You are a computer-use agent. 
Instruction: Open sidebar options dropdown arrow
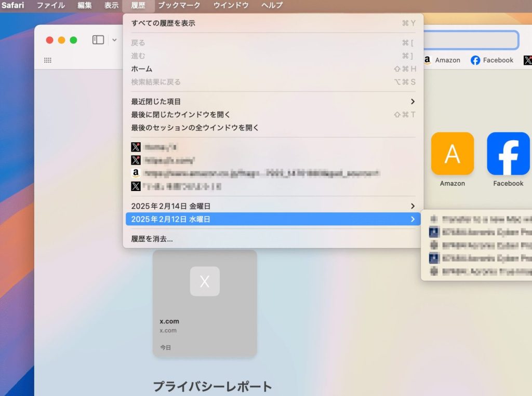coord(114,40)
